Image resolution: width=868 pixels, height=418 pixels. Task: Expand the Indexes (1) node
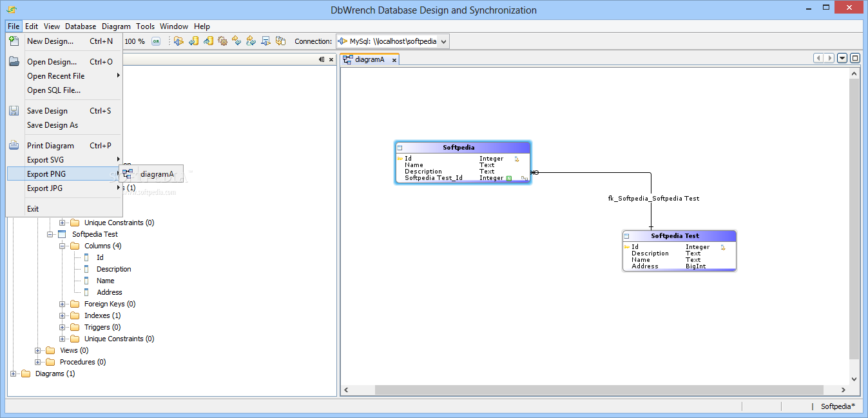tap(63, 315)
